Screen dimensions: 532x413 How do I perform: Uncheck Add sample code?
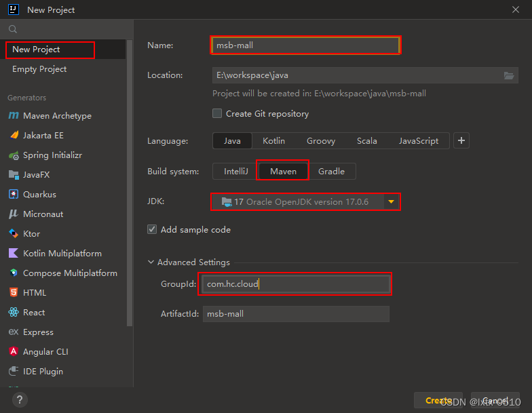point(152,229)
